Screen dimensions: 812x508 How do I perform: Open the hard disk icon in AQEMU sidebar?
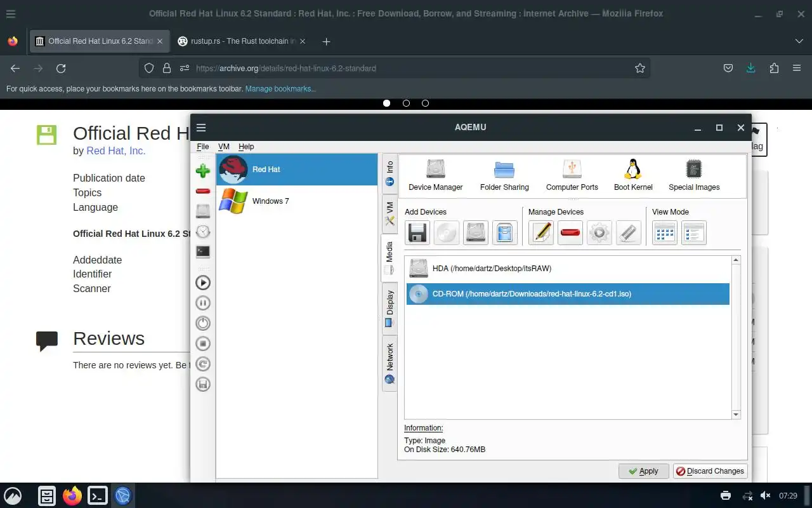coord(203,211)
